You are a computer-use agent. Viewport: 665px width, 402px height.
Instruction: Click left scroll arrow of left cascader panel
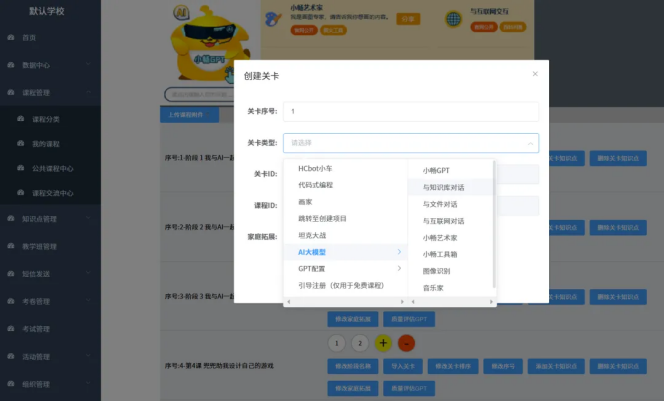[x=289, y=302]
